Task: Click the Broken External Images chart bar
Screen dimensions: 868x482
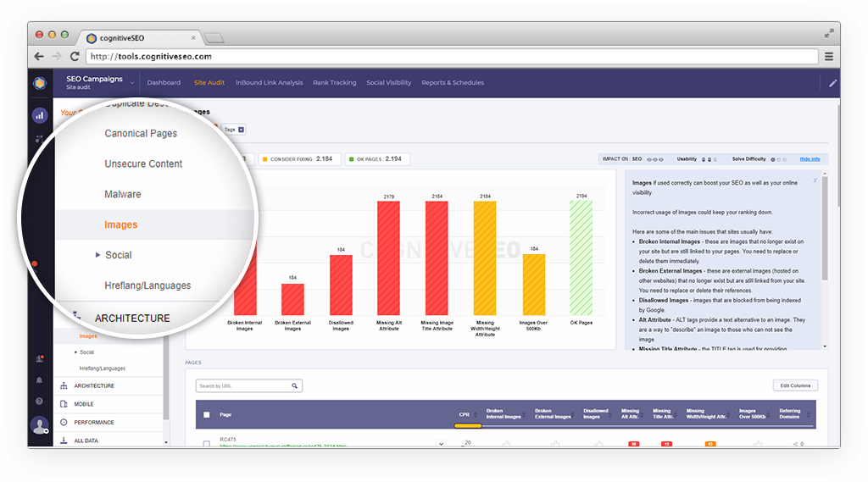Action: coord(292,299)
